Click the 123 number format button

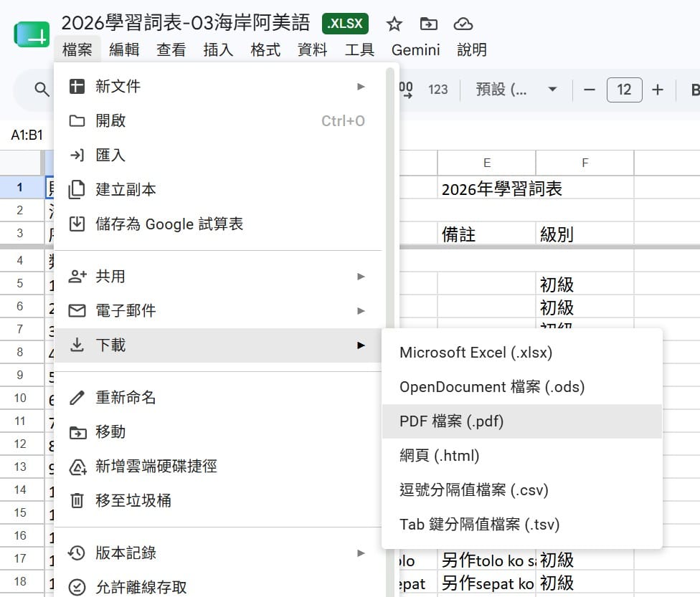438,90
